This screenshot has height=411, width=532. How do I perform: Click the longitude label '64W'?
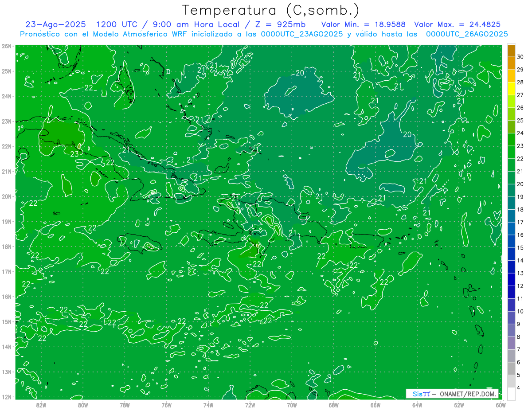point(417,404)
